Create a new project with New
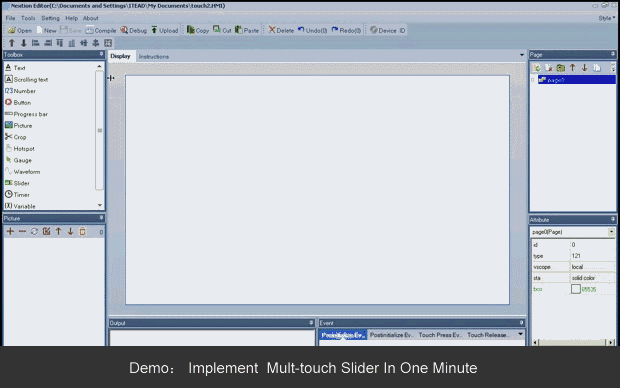The width and height of the screenshot is (620, 388). 46,30
